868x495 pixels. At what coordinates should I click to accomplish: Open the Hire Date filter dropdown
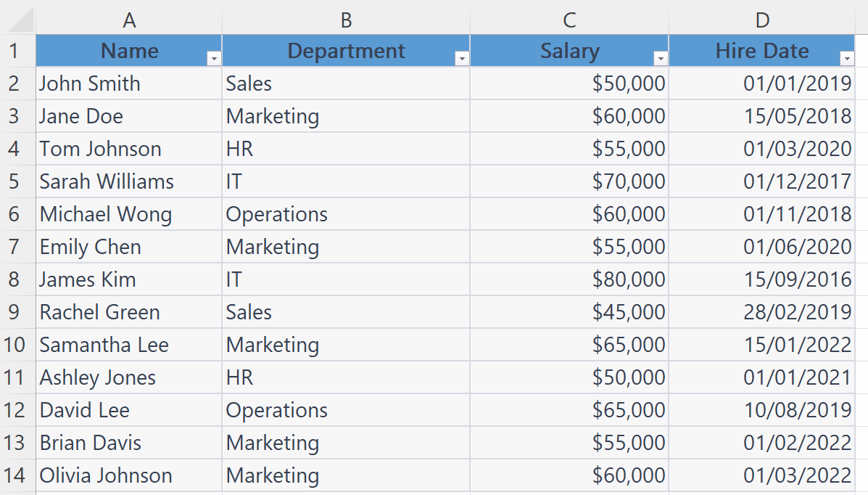(847, 57)
